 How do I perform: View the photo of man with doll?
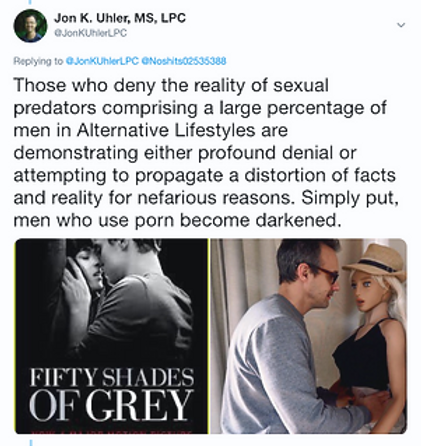tap(309, 336)
